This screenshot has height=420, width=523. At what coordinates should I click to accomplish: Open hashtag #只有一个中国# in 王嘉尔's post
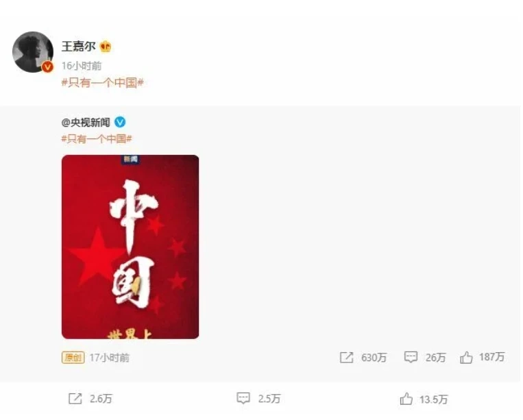[103, 83]
